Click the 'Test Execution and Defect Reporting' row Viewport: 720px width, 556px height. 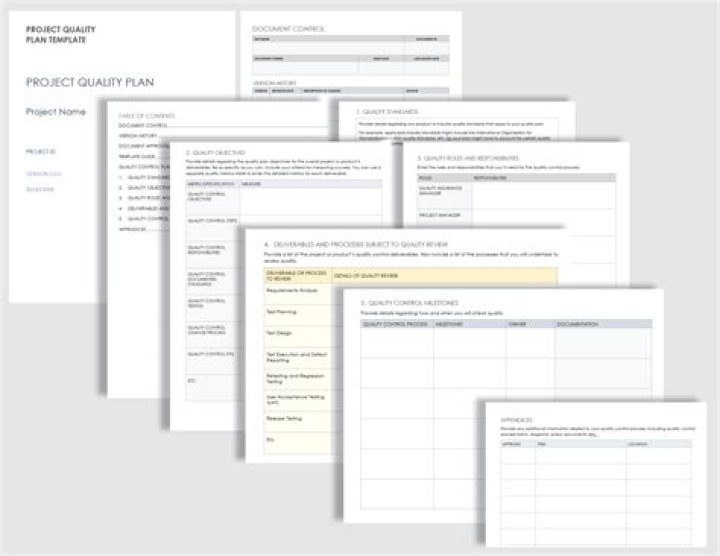click(x=298, y=358)
